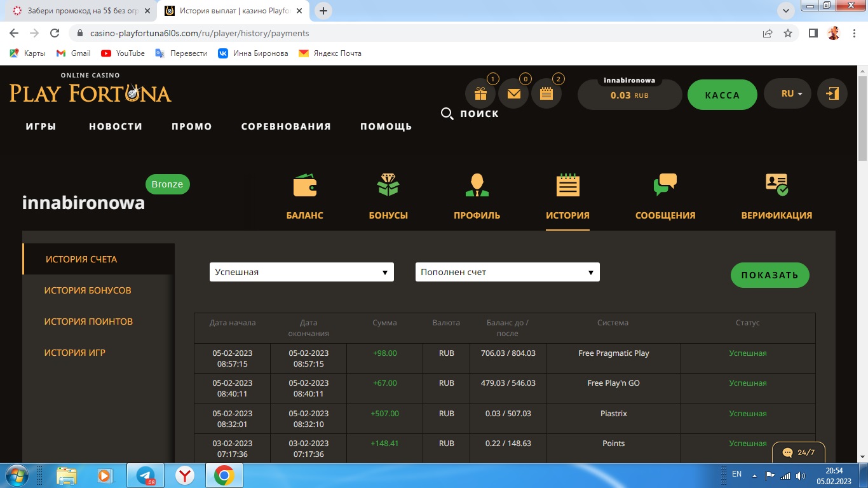Open File Explorer from taskbar
Screen dimensions: 868x488
click(x=66, y=475)
